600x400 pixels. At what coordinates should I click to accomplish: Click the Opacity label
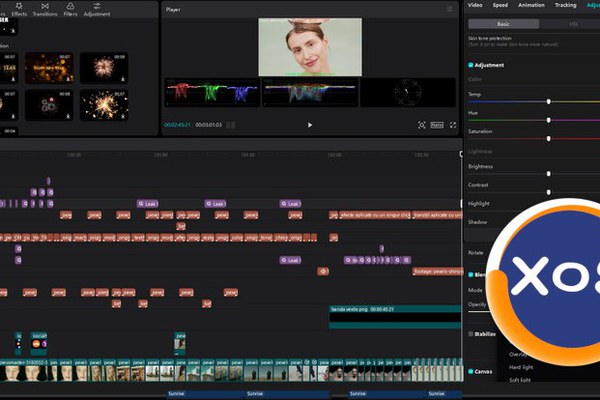(x=477, y=304)
